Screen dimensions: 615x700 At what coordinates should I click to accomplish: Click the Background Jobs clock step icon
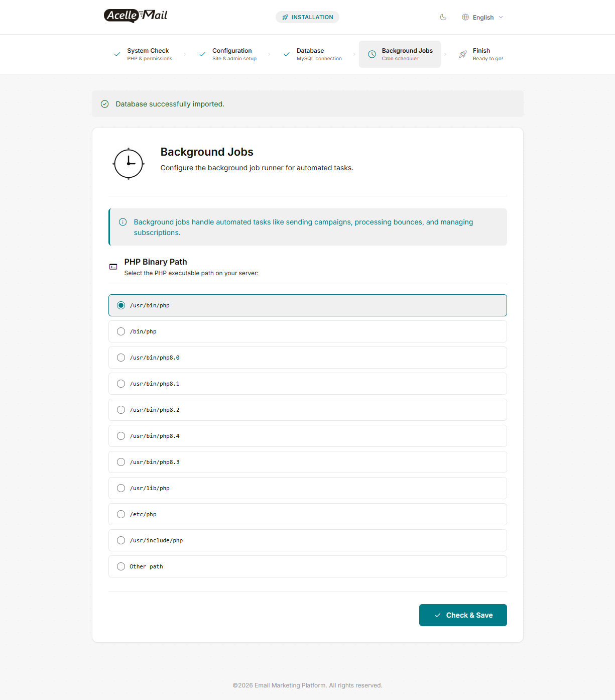pyautogui.click(x=372, y=54)
